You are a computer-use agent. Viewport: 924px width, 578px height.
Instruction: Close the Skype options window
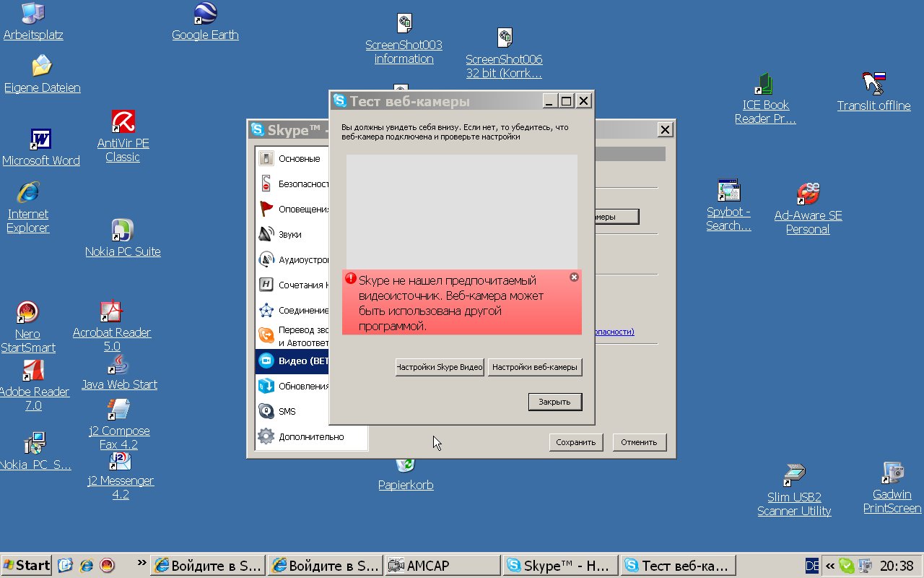pos(665,129)
